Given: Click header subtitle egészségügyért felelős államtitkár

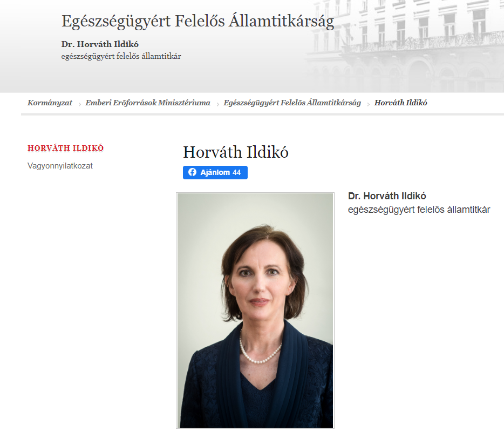Looking at the screenshot, I should 121,57.
